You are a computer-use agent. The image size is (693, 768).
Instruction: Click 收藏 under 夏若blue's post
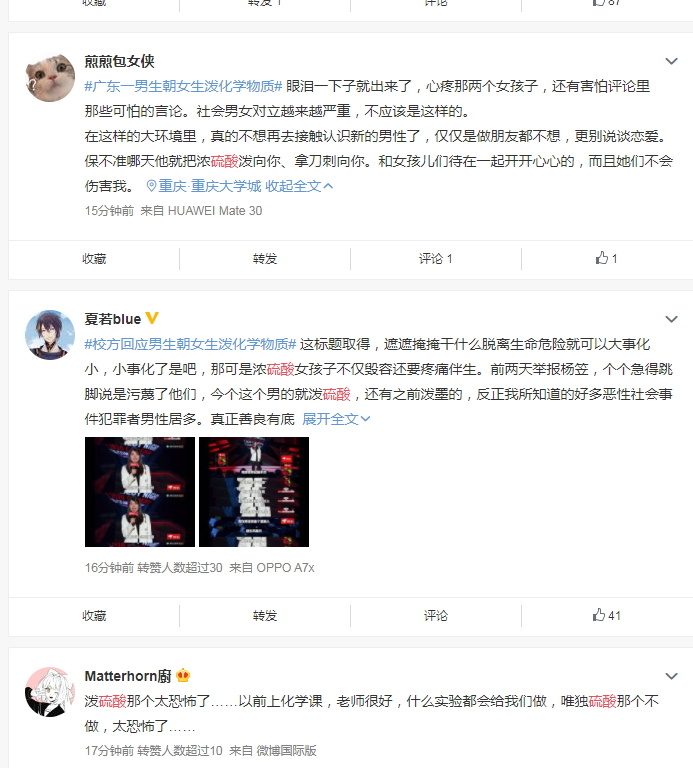pyautogui.click(x=94, y=615)
